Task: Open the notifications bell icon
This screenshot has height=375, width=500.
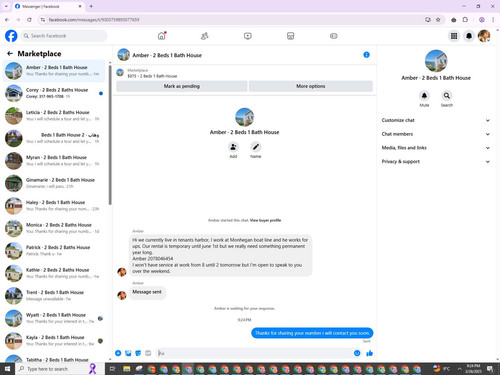Action: pyautogui.click(x=469, y=36)
